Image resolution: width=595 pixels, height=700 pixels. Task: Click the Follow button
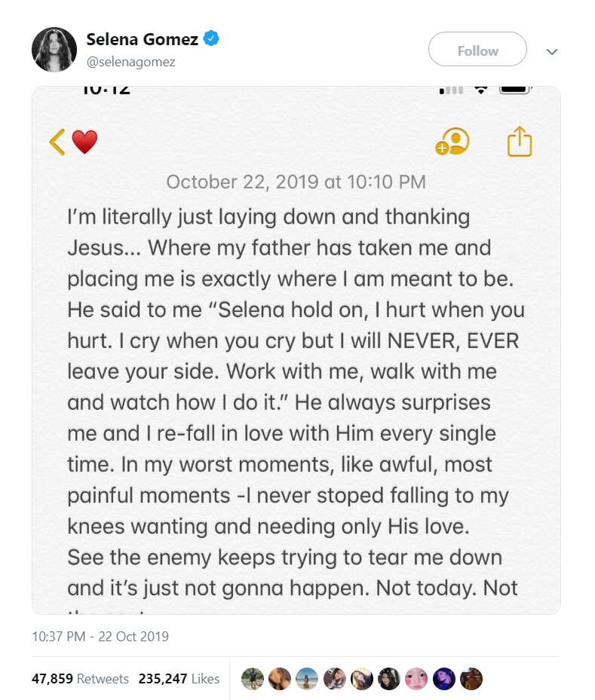(x=477, y=49)
